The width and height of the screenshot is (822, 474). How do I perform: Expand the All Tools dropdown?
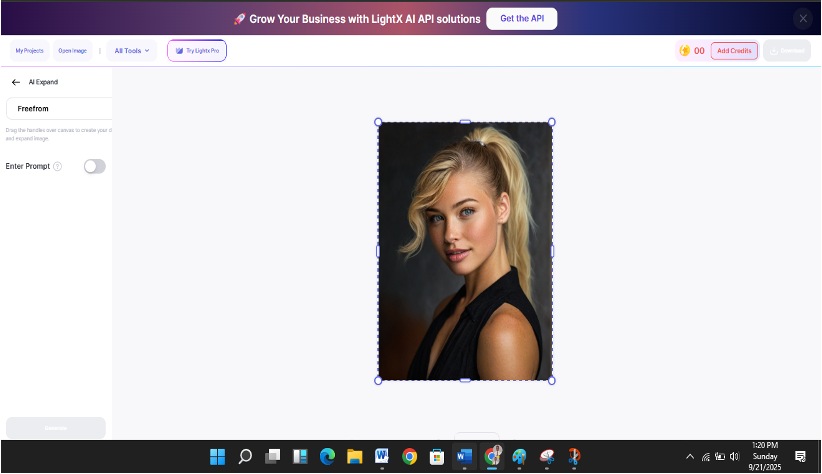132,50
